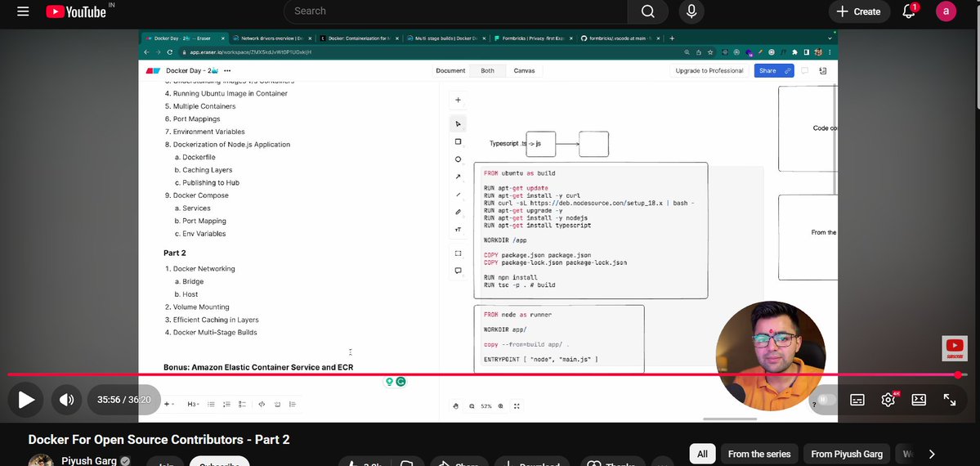Zoom out the Eraser canvas
This screenshot has height=466, width=980.
(472, 406)
